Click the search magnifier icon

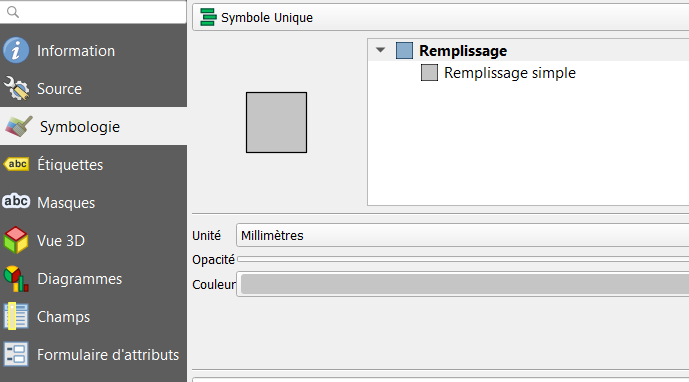(x=13, y=12)
